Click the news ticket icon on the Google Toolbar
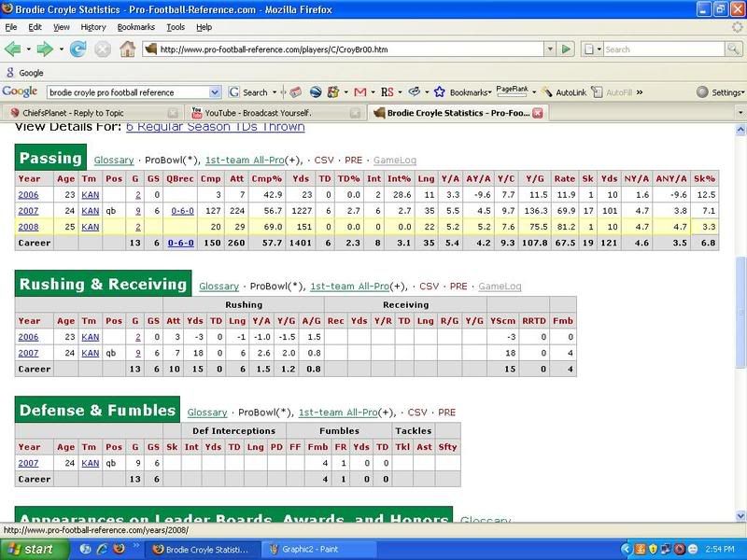This screenshot has height=560, width=747. pos(295,91)
